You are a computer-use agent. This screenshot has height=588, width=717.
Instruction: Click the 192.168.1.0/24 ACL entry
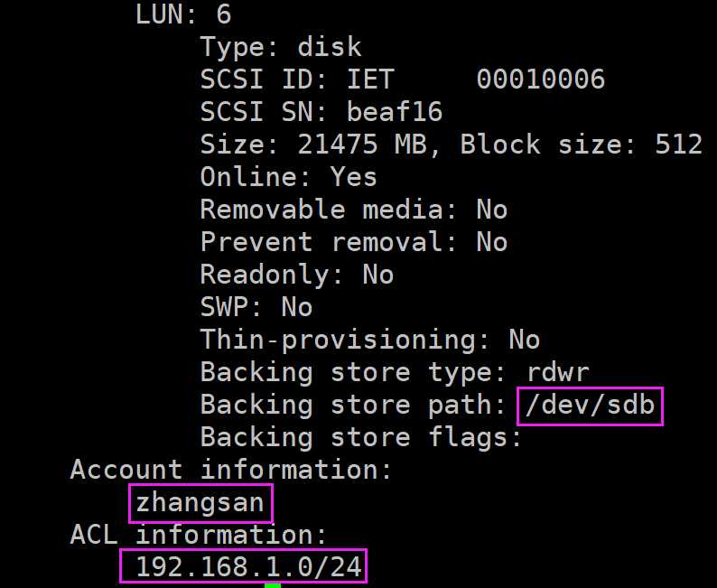(243, 566)
